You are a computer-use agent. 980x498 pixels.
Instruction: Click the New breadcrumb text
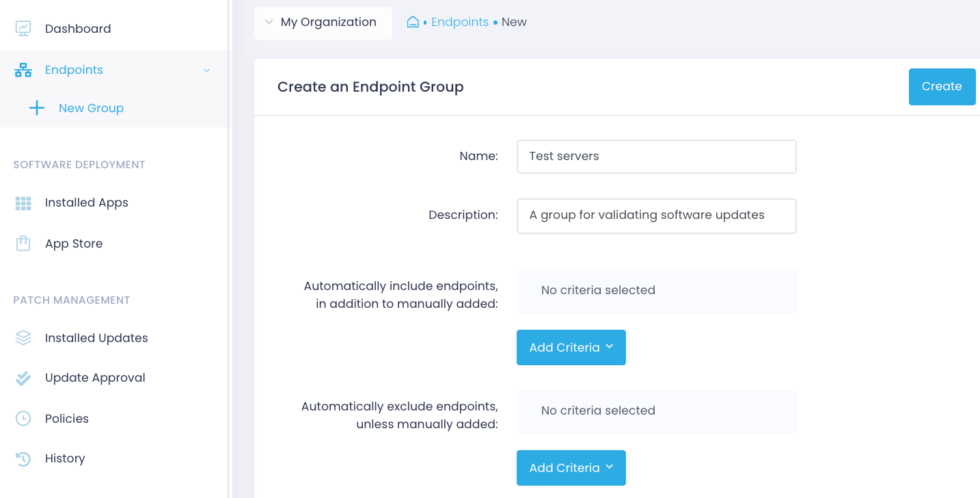[514, 22]
